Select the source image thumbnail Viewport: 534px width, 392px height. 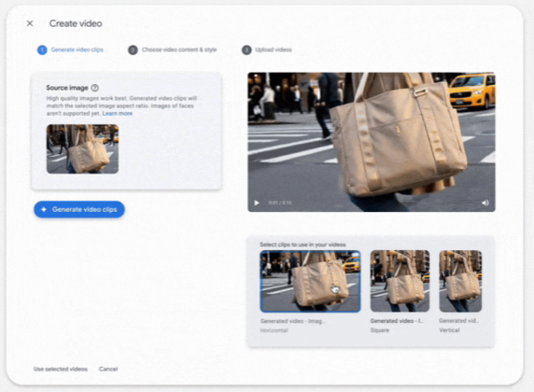[x=82, y=149]
